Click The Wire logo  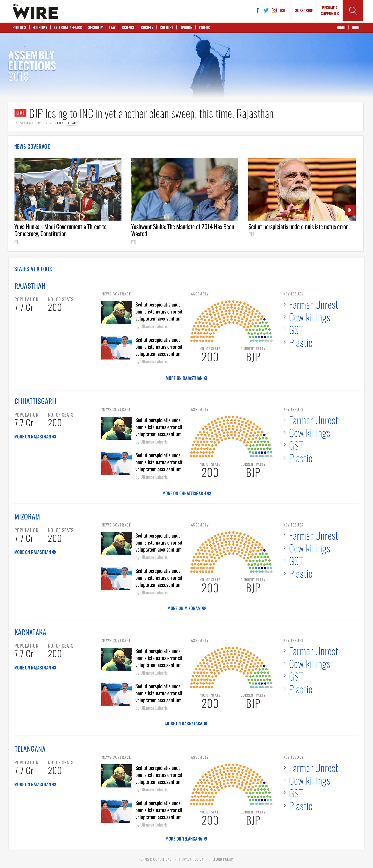coord(35,11)
